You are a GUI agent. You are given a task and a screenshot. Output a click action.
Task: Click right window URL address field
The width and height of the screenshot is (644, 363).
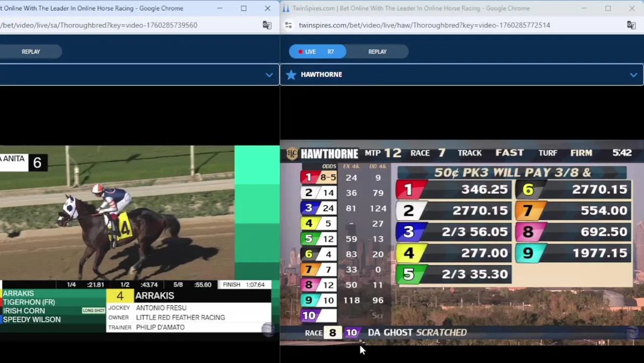(x=424, y=25)
